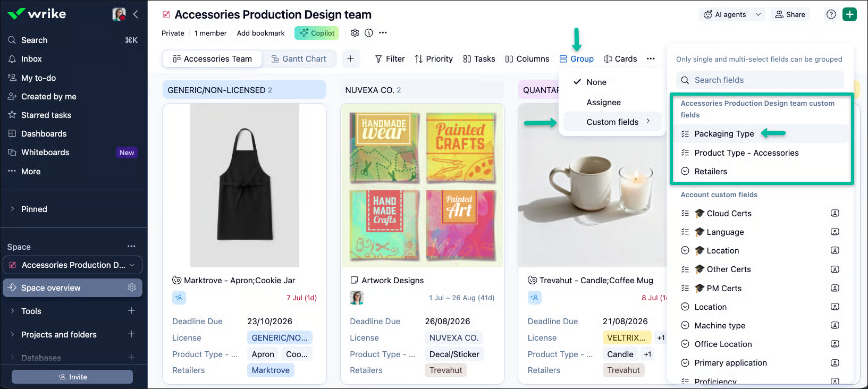Screen dimensions: 868x389
Task: Open the Filter button
Action: 390,58
